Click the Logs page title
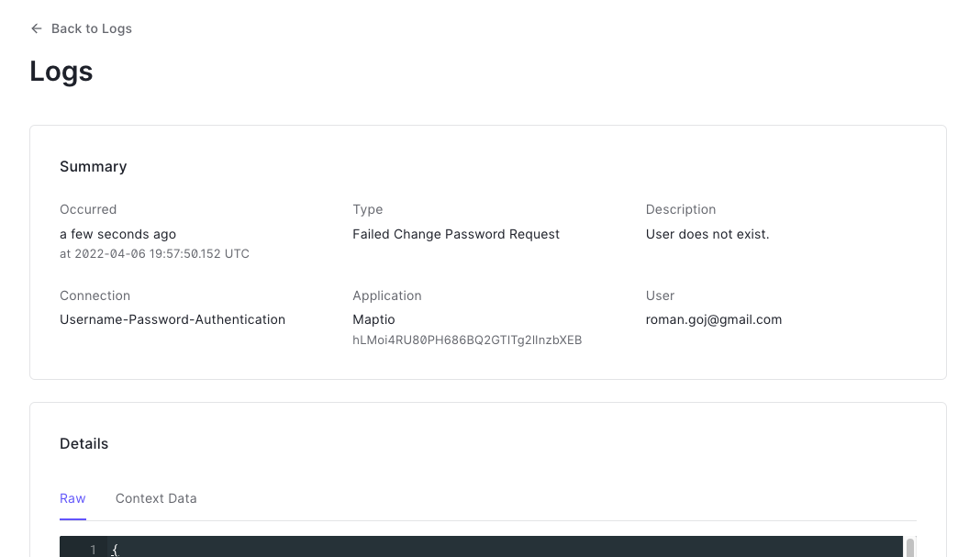The image size is (980, 557). pos(61,72)
